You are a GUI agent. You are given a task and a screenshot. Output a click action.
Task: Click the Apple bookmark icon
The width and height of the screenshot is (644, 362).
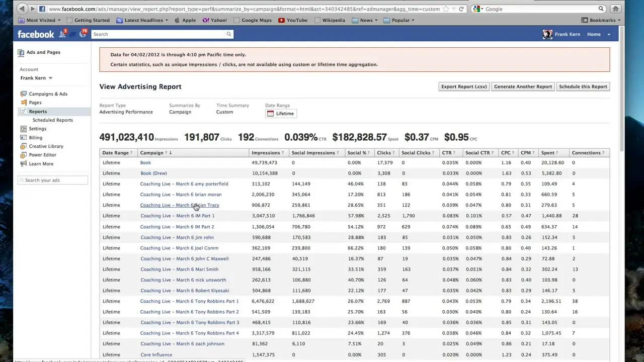click(177, 20)
